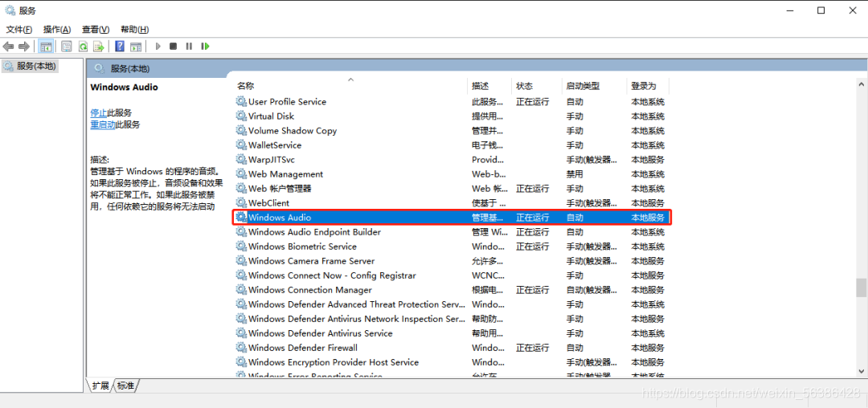Image resolution: width=868 pixels, height=408 pixels.
Task: Select Windows Encryption Provider Host Service name
Action: pos(334,362)
